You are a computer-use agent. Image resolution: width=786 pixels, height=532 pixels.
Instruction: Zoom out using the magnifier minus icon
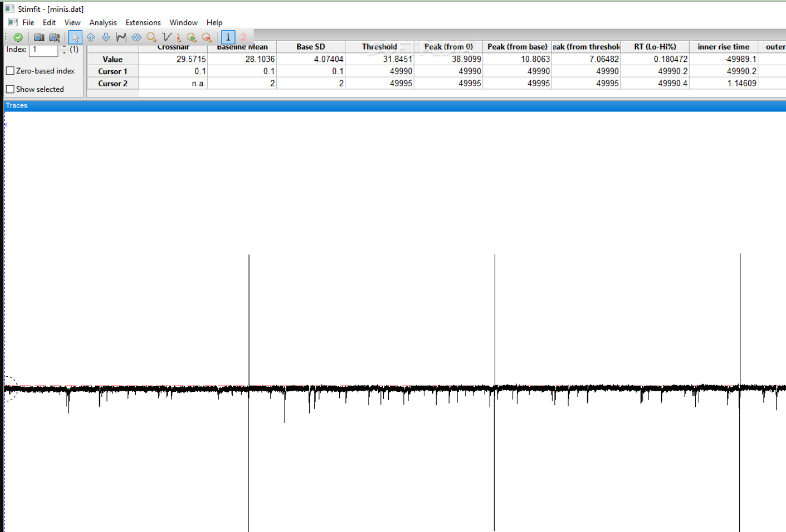coord(207,37)
